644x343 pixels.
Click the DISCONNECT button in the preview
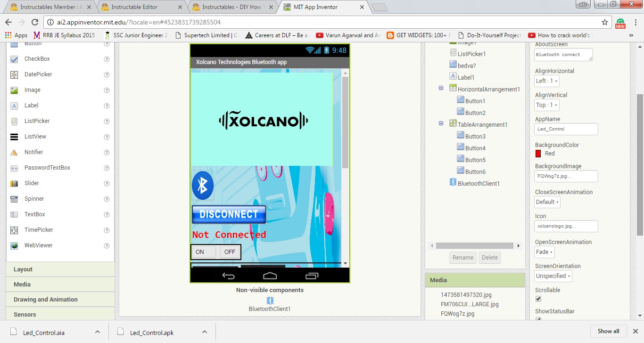click(x=229, y=214)
